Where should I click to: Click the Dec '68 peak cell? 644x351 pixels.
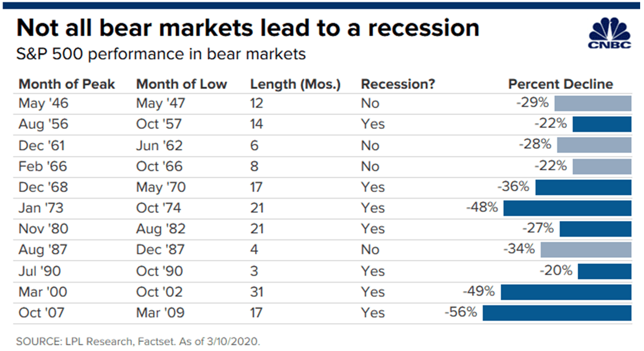(42, 187)
